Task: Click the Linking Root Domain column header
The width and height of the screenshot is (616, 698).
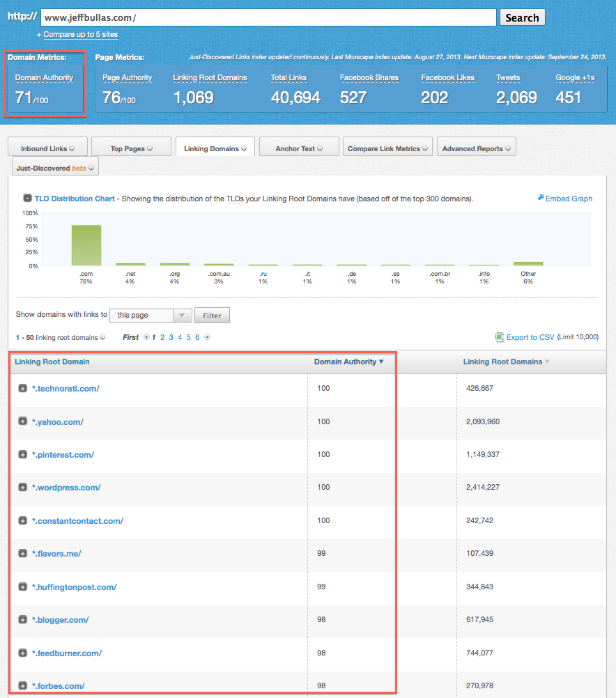Action: point(52,362)
